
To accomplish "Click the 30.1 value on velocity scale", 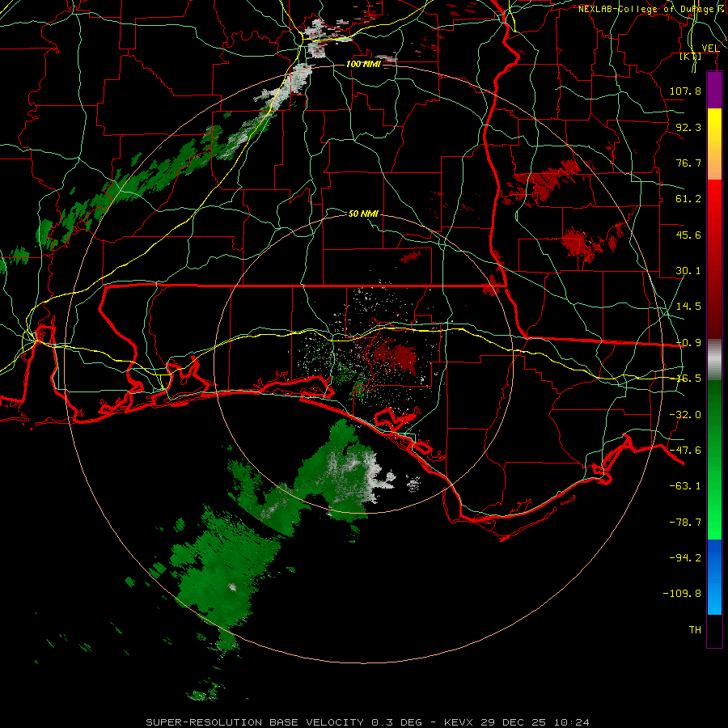I will coord(688,271).
